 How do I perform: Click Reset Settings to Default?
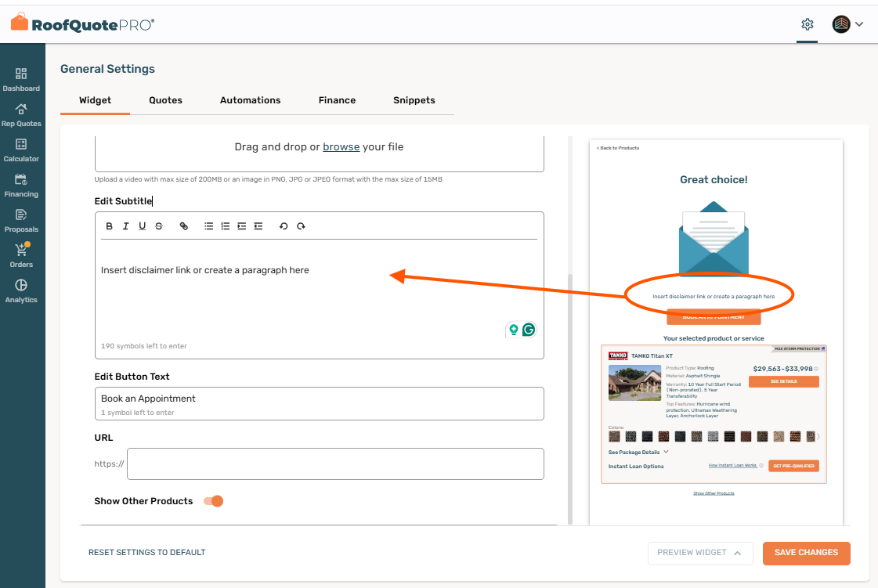146,553
